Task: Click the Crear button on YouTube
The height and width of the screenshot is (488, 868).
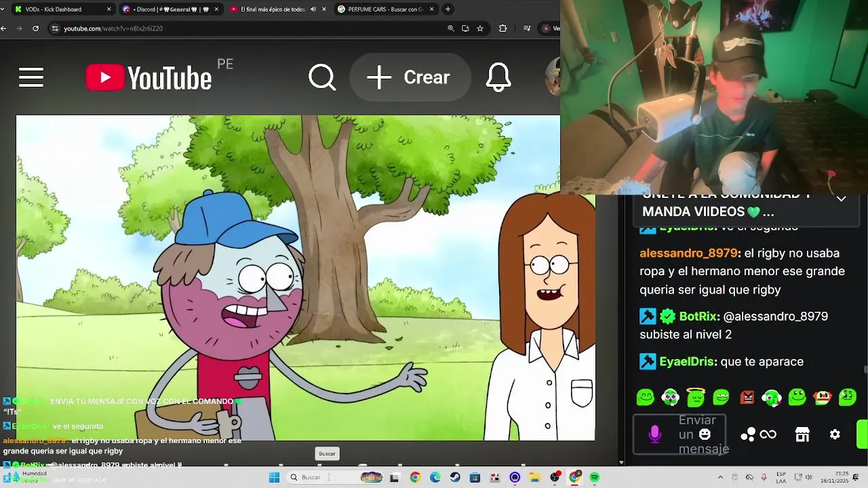Action: tap(410, 77)
